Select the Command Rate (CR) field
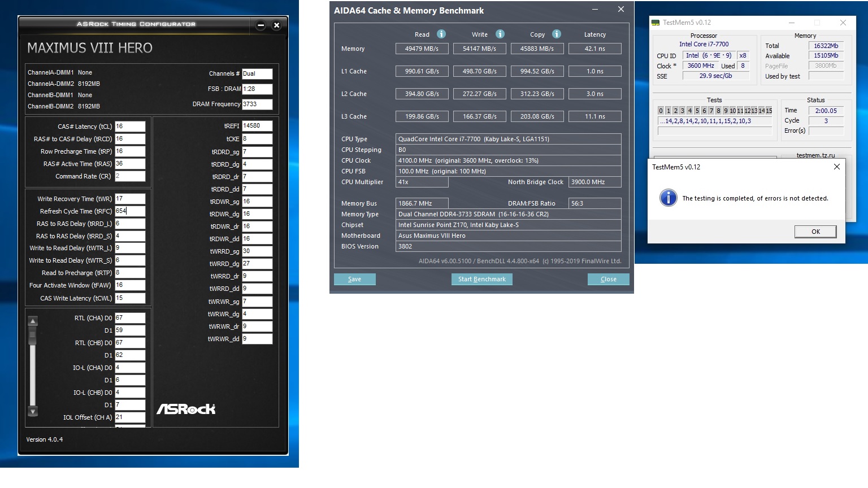Image resolution: width=868 pixels, height=488 pixels. pyautogui.click(x=130, y=176)
